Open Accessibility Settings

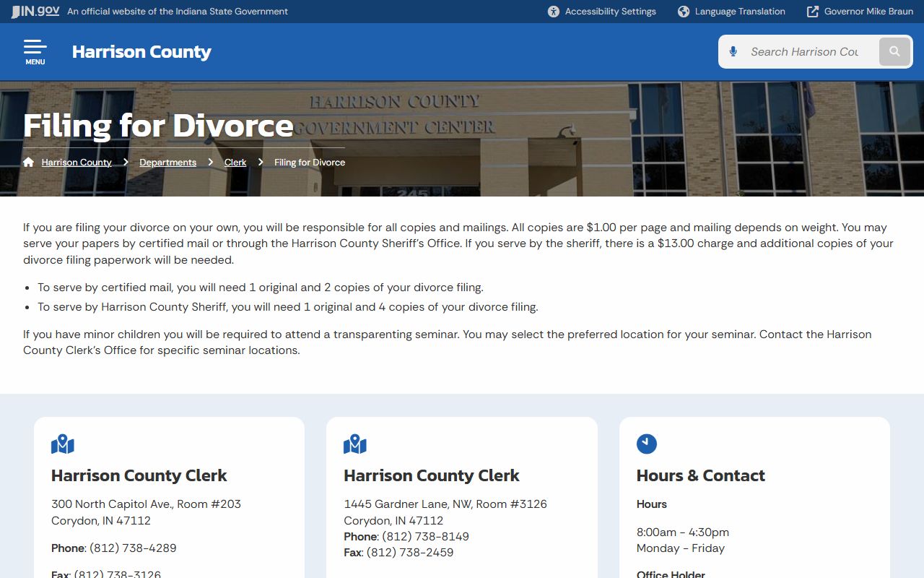(x=602, y=12)
